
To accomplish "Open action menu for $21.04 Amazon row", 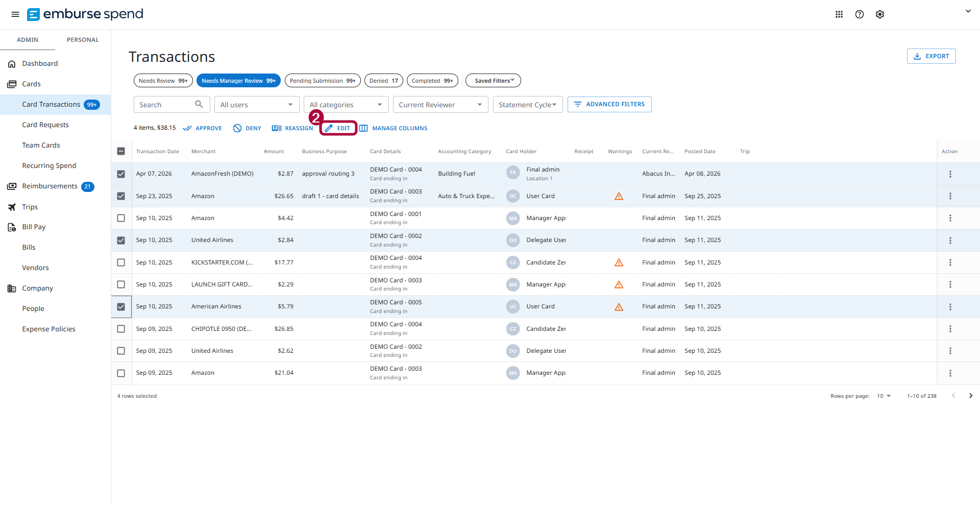I will pos(950,373).
